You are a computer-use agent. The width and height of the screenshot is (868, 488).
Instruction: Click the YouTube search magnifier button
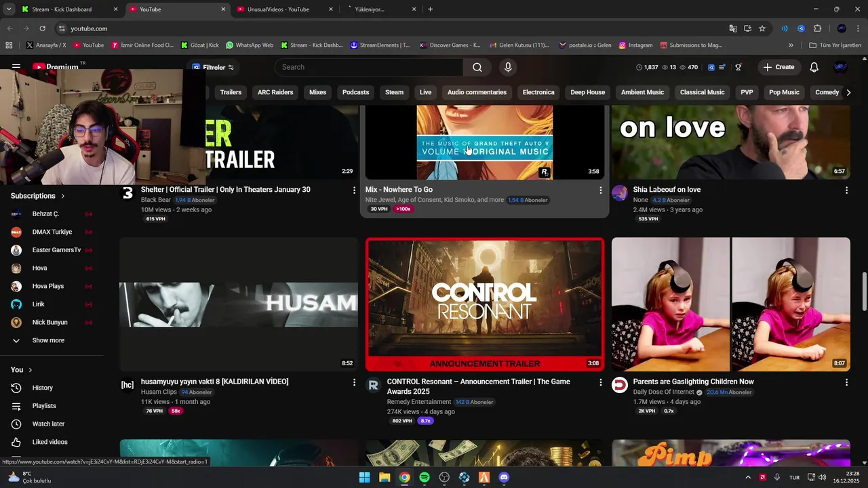click(477, 67)
